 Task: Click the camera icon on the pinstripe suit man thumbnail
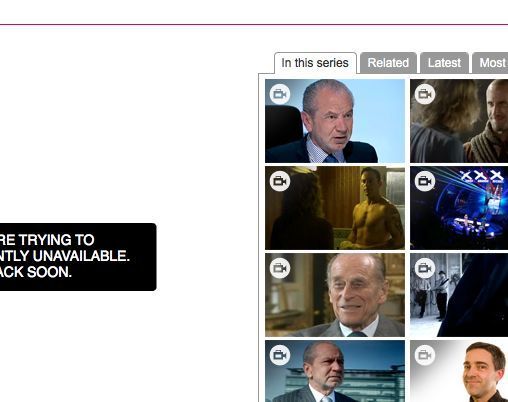coord(280,355)
